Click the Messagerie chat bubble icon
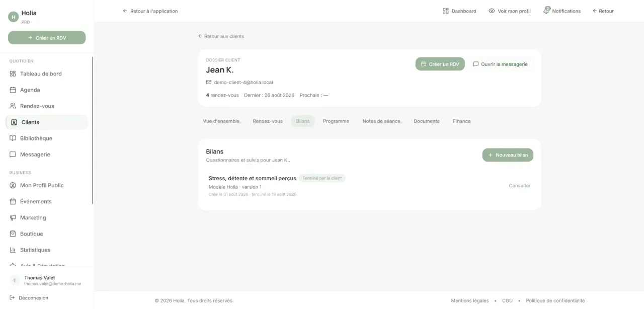The image size is (644, 309). [13, 154]
